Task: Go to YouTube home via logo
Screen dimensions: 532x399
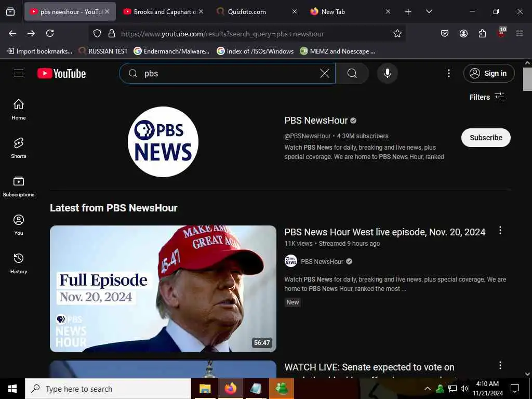Action: click(62, 73)
